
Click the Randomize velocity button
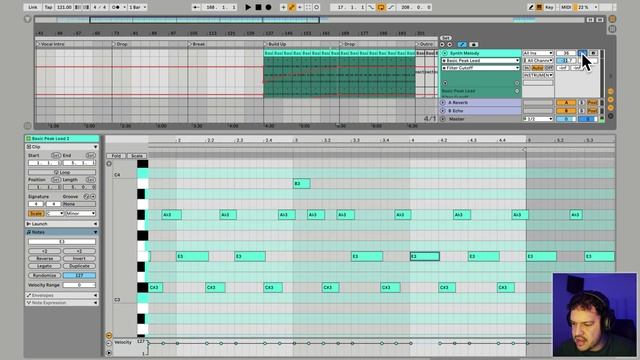pos(44,276)
